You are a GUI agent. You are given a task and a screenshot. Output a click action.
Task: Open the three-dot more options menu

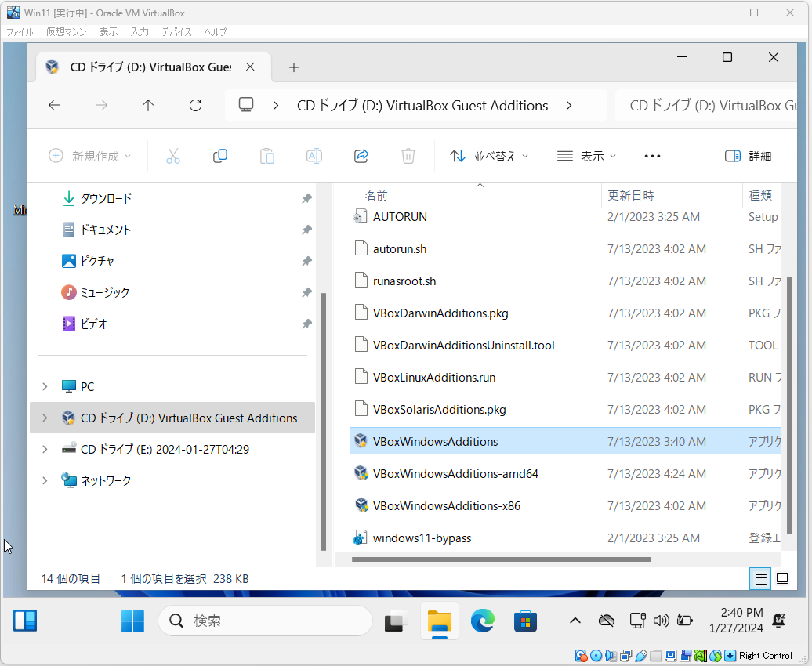tap(652, 156)
